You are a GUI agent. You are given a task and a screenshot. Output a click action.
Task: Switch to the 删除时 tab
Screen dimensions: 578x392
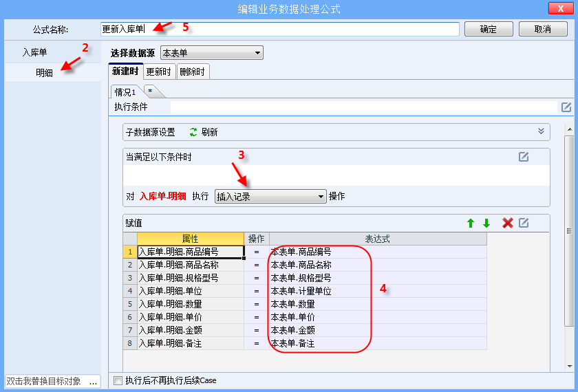pos(193,72)
